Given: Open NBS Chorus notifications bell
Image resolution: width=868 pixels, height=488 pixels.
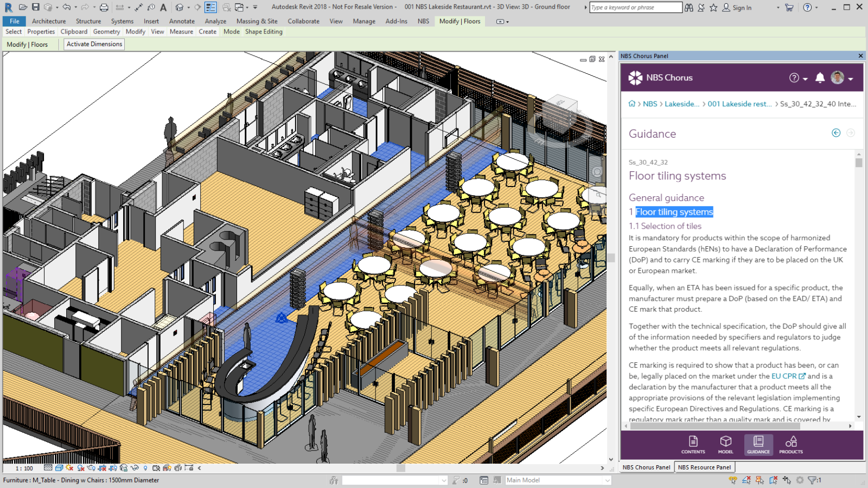Looking at the screenshot, I should [820, 78].
